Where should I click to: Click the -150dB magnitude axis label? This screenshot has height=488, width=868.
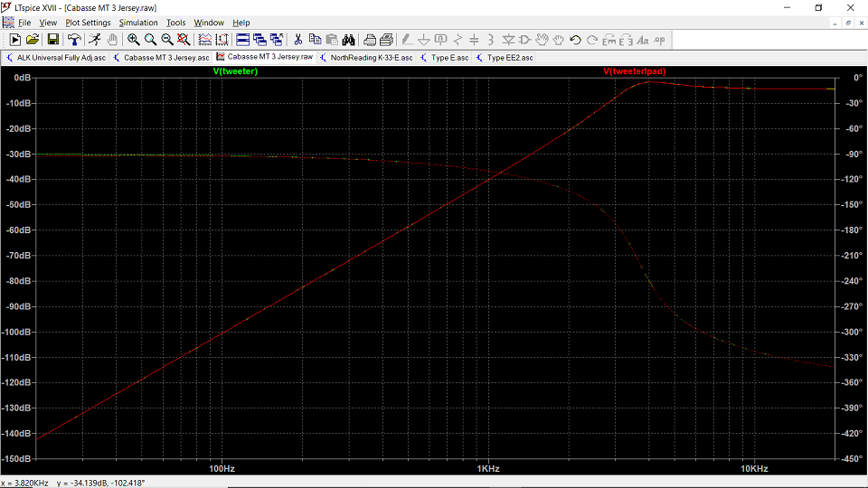click(18, 459)
